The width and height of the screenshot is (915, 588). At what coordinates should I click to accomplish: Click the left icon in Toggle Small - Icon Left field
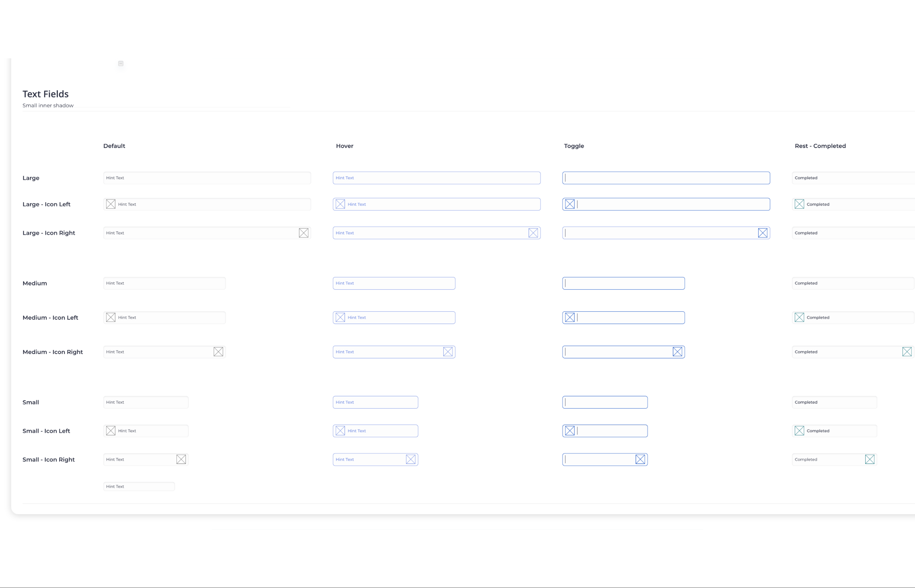[x=570, y=431]
